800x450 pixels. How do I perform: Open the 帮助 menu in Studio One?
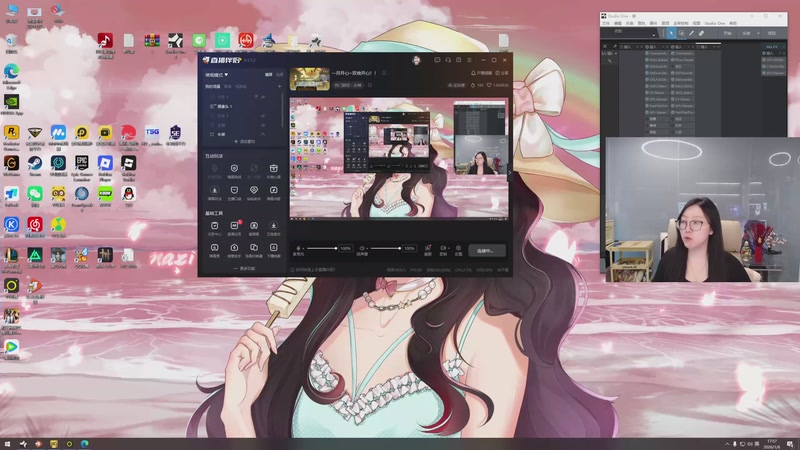point(733,23)
